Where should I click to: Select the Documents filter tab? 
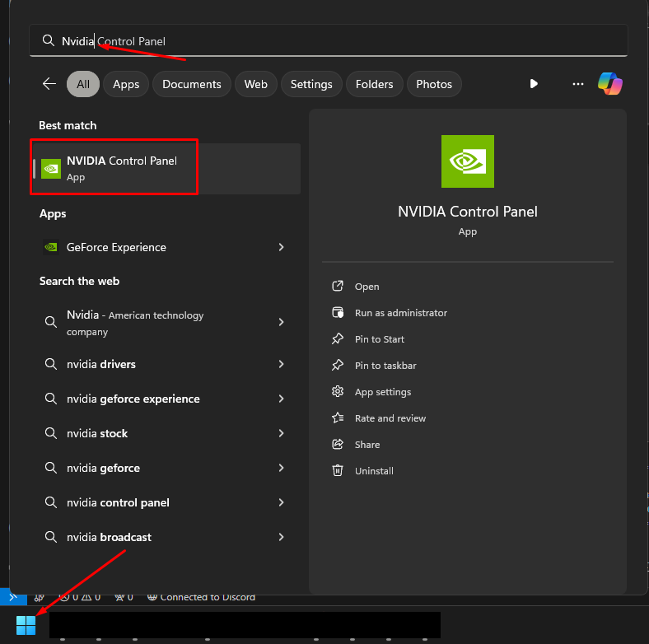pyautogui.click(x=191, y=84)
